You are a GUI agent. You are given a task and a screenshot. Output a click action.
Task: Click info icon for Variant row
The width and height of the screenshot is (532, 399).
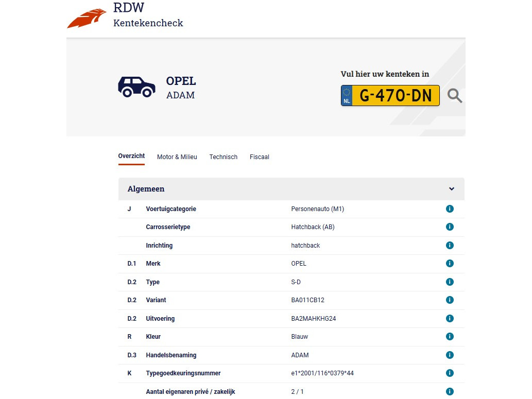(450, 300)
